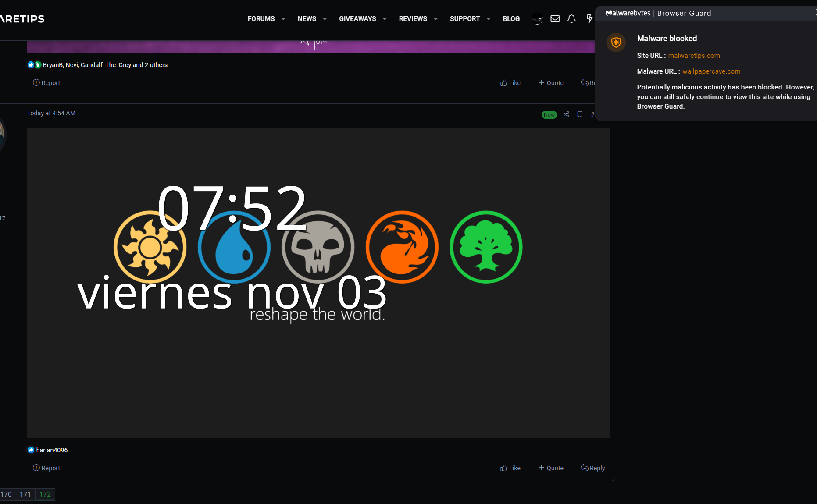Quote the post liked by harlan4096
The image size is (817, 504).
pos(551,468)
